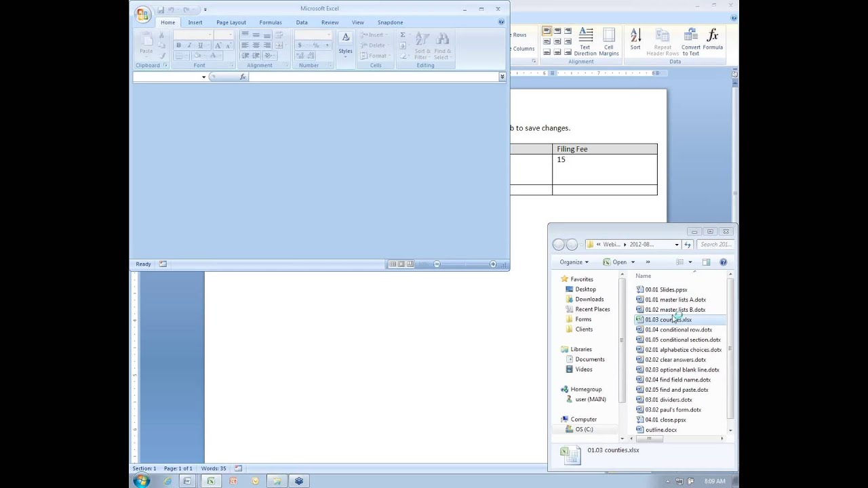
Task: Toggle Italic in Excel's Font group
Action: click(189, 45)
